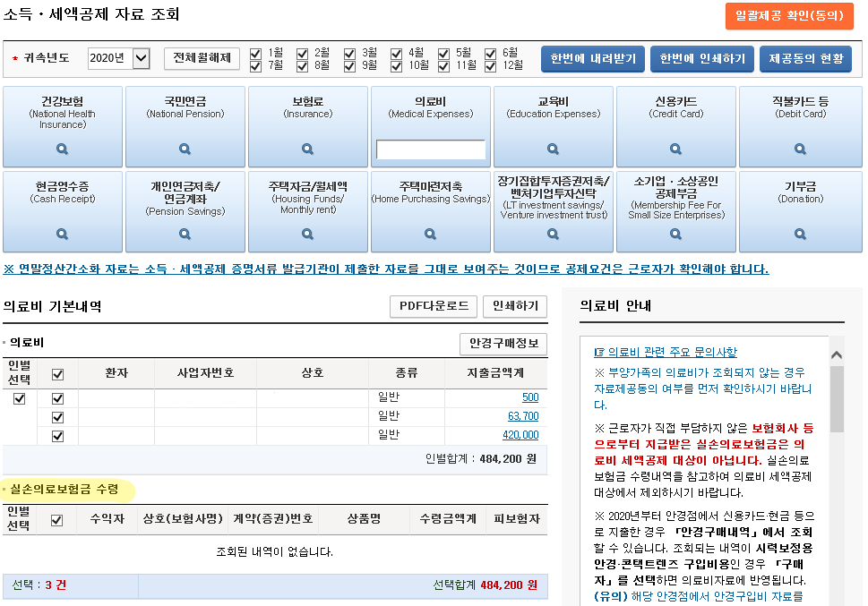Image resolution: width=868 pixels, height=606 pixels.
Task: Click the 의료비 안내 panel scrollbar thumb
Action: (837, 398)
